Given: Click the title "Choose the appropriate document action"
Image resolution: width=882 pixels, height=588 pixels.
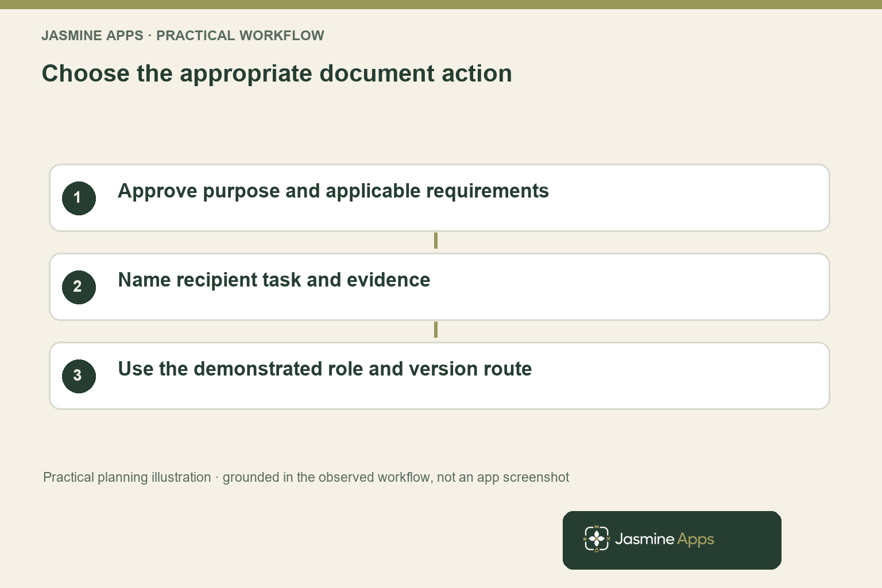Looking at the screenshot, I should [x=277, y=74].
